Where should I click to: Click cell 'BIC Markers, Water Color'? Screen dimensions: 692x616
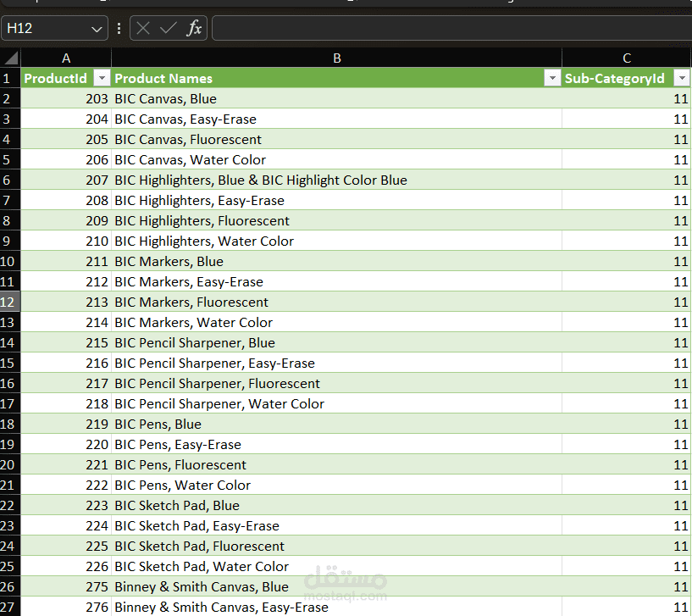(x=337, y=322)
